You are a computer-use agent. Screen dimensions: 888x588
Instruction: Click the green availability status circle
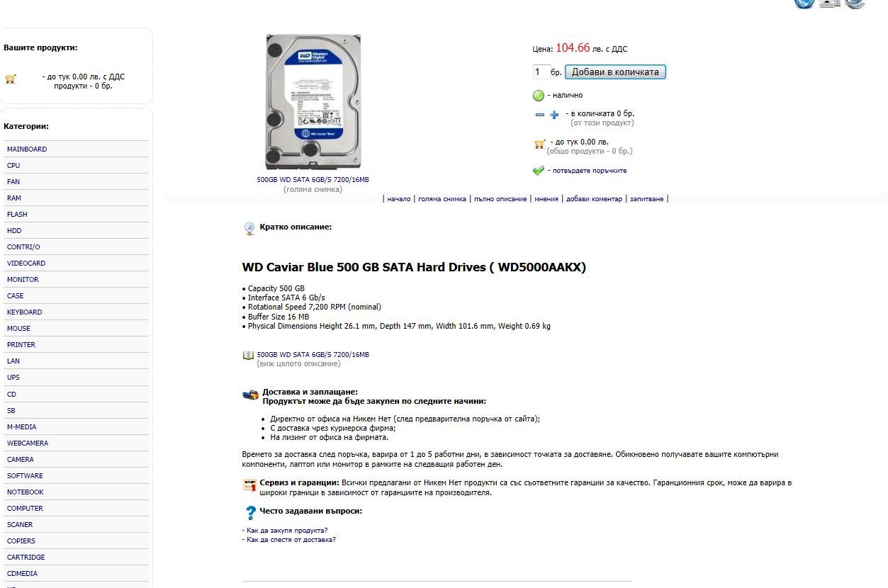(539, 96)
